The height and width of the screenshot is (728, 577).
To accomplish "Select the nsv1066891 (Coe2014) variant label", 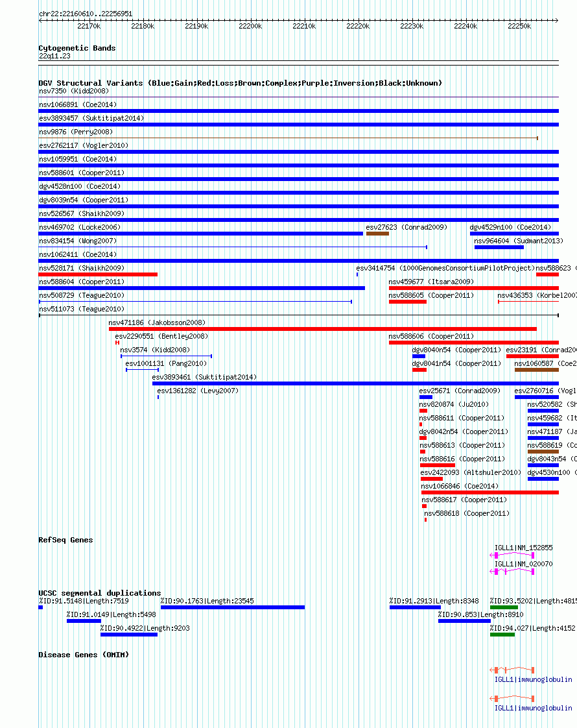I will [78, 104].
